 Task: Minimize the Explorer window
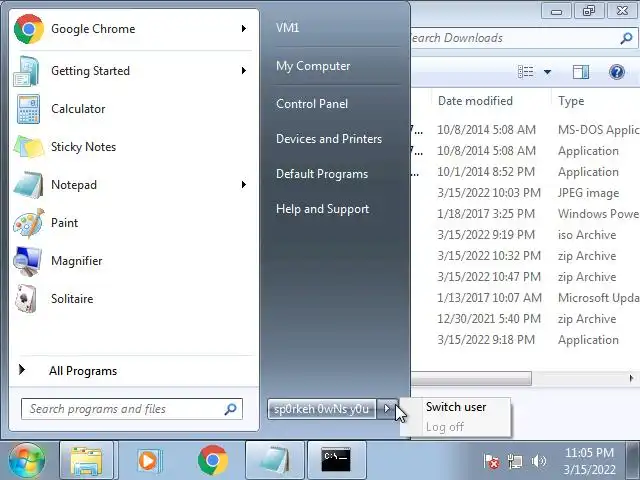coord(556,11)
